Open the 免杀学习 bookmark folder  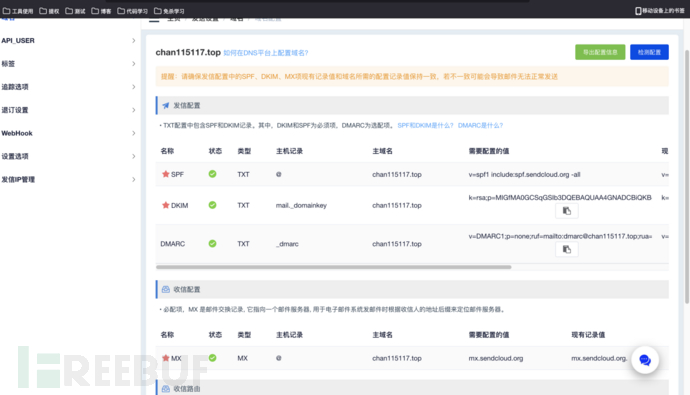tap(169, 11)
